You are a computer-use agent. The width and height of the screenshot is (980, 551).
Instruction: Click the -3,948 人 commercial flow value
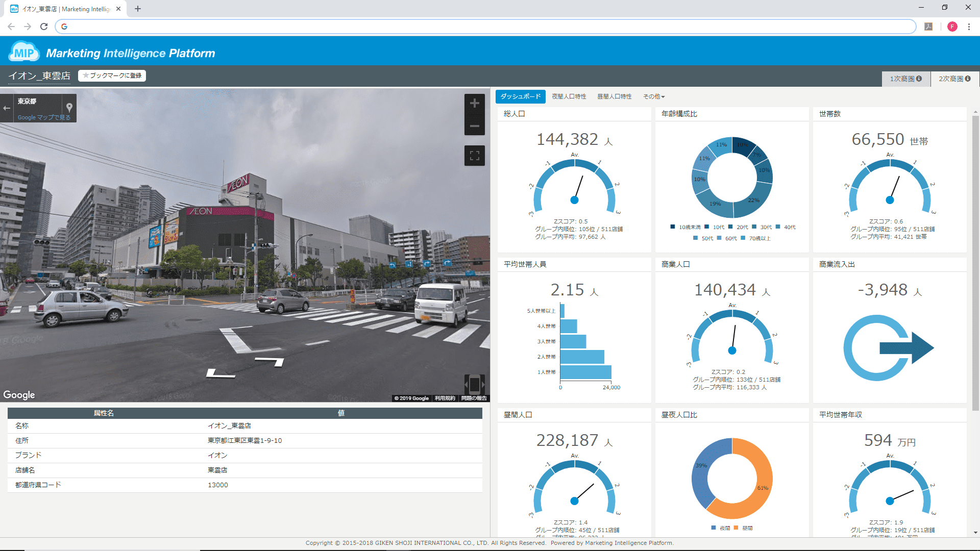(x=890, y=290)
